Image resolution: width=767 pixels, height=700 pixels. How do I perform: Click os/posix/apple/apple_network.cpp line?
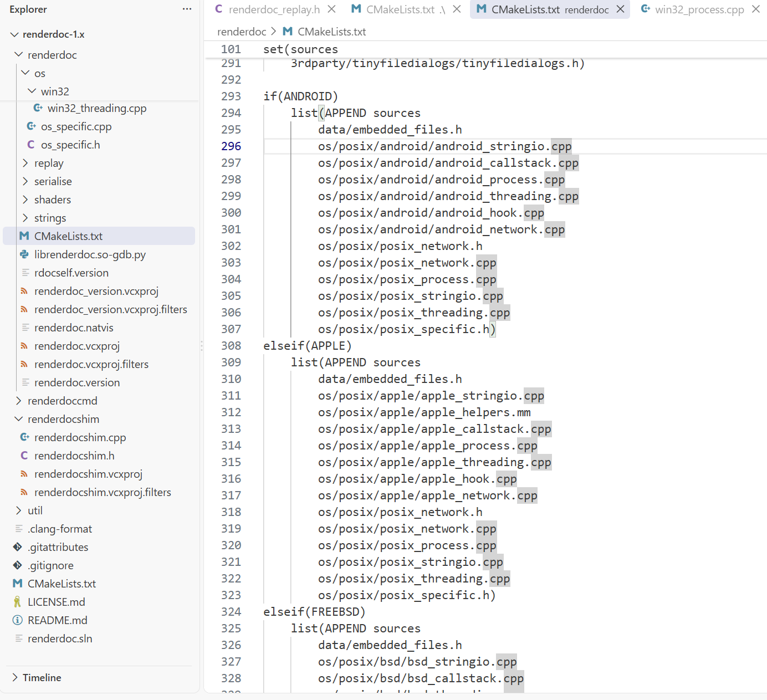(x=428, y=495)
